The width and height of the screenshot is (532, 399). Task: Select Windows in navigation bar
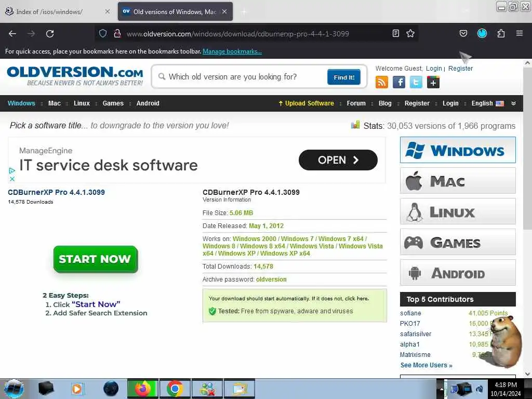21,103
